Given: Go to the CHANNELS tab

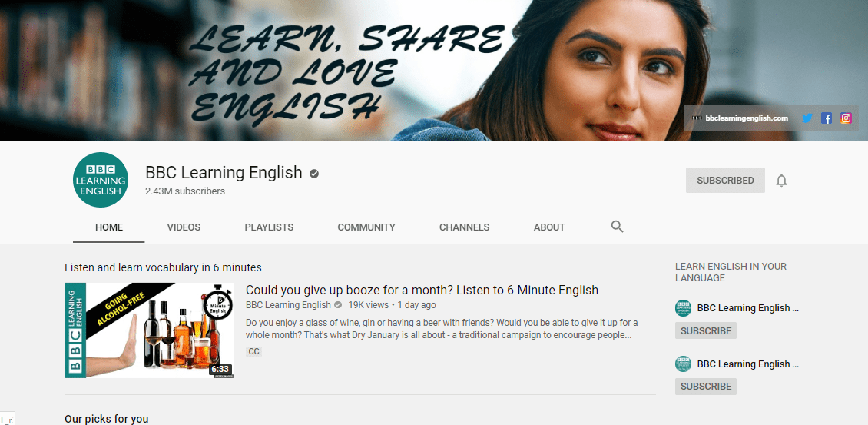Looking at the screenshot, I should click(x=464, y=227).
